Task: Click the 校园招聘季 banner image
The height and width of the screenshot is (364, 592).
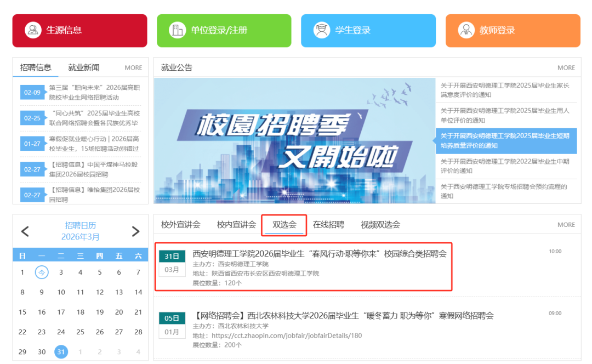Action: point(294,140)
